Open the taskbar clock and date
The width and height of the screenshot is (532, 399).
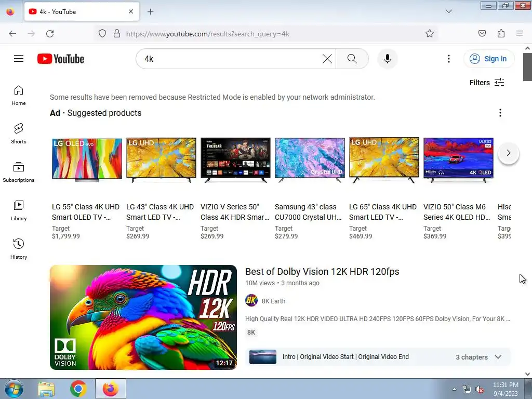point(506,389)
